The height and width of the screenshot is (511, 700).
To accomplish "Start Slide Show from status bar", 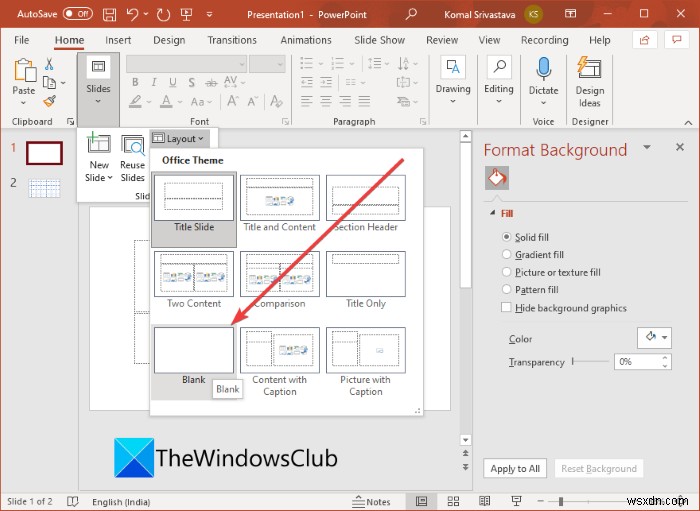I will pos(517,501).
